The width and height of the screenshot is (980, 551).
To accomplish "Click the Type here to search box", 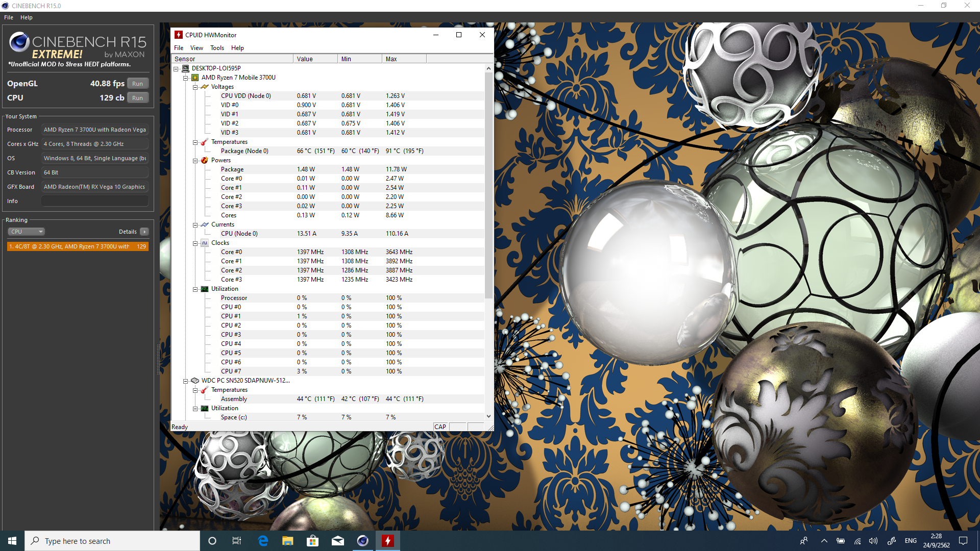I will click(x=112, y=541).
